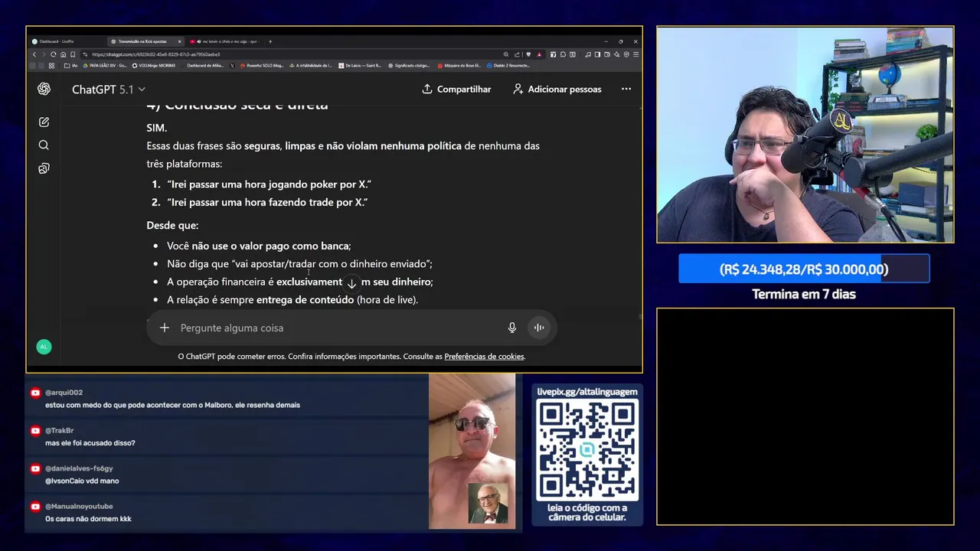Image resolution: width=980 pixels, height=551 pixels.
Task: Close the Transmissão na Kick apostas tab
Action: (179, 41)
